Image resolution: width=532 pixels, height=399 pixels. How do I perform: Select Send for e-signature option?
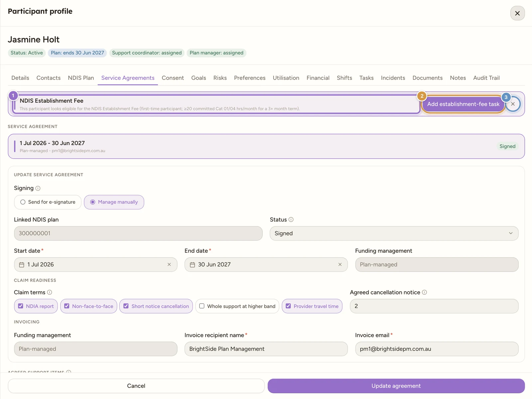pos(48,202)
